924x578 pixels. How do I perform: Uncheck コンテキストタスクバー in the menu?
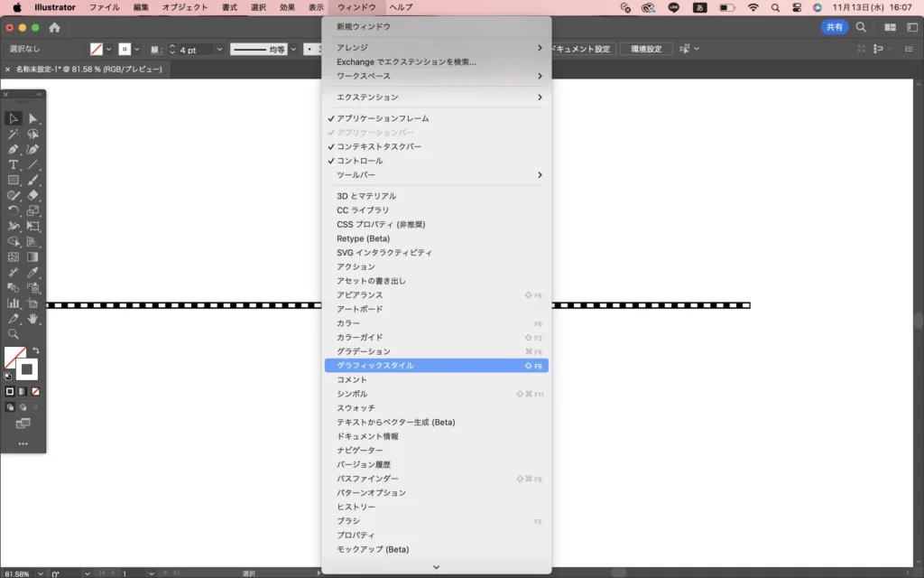[379, 146]
